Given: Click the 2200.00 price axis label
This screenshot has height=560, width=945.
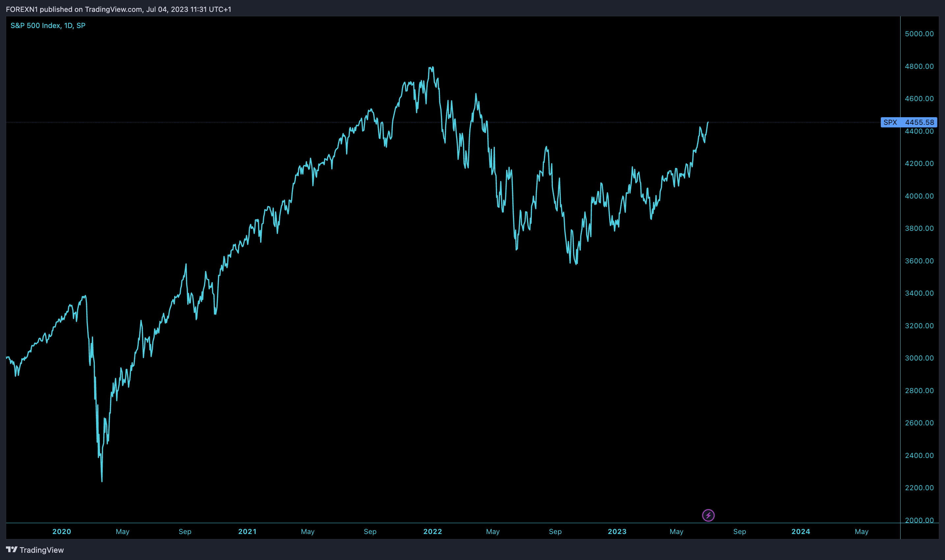Looking at the screenshot, I should coord(919,488).
